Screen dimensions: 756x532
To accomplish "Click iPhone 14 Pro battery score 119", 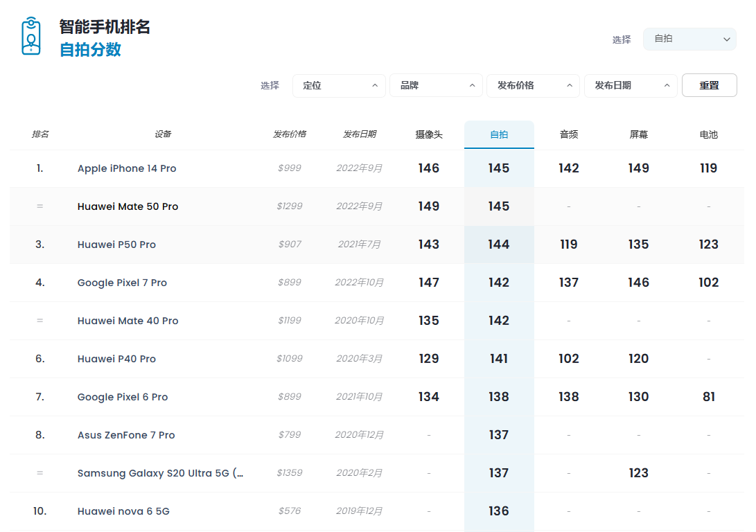I will point(709,168).
